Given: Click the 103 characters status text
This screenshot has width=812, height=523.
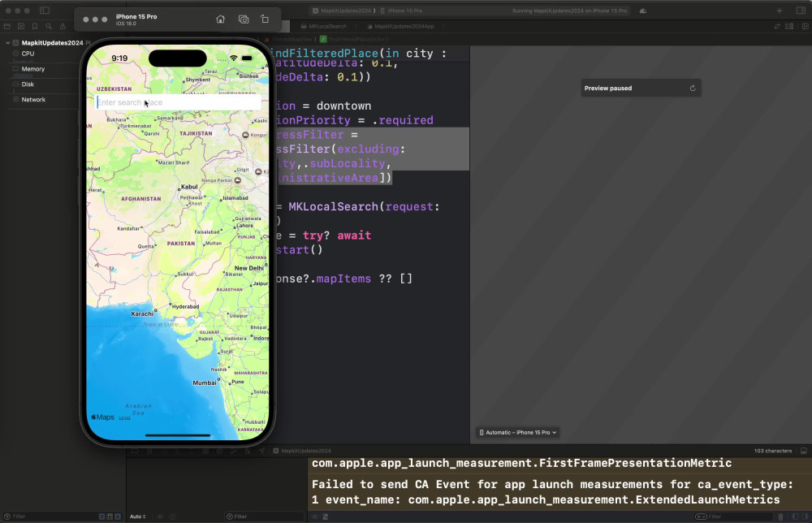Looking at the screenshot, I should coord(773,451).
